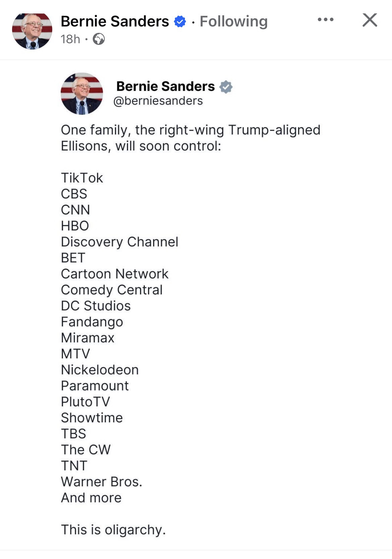This screenshot has height=559, width=392.
Task: Click the bold Bernie Sanders name in the tweet
Action: click(166, 86)
